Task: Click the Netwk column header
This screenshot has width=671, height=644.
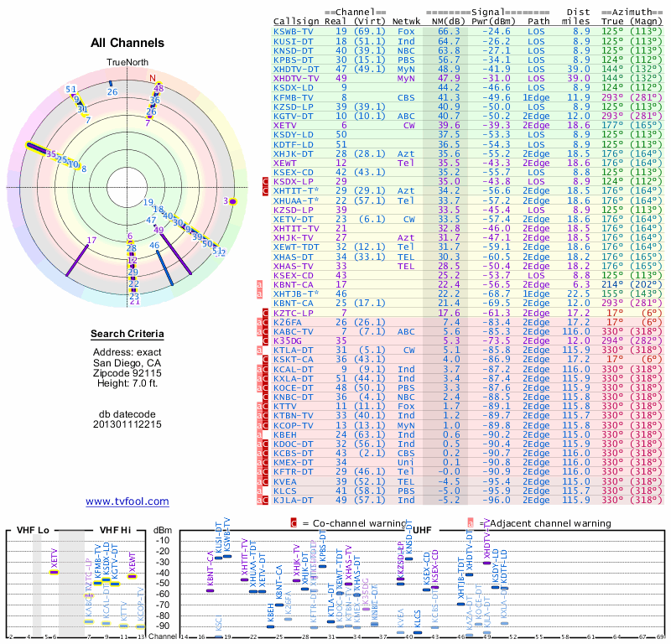Action: [x=406, y=22]
